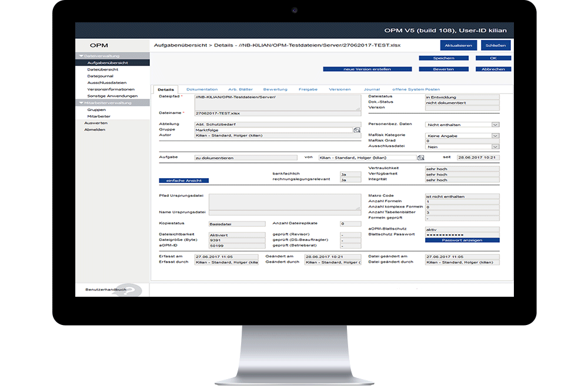Open the lookup magnifier beside the Gruppe field

coord(356,129)
